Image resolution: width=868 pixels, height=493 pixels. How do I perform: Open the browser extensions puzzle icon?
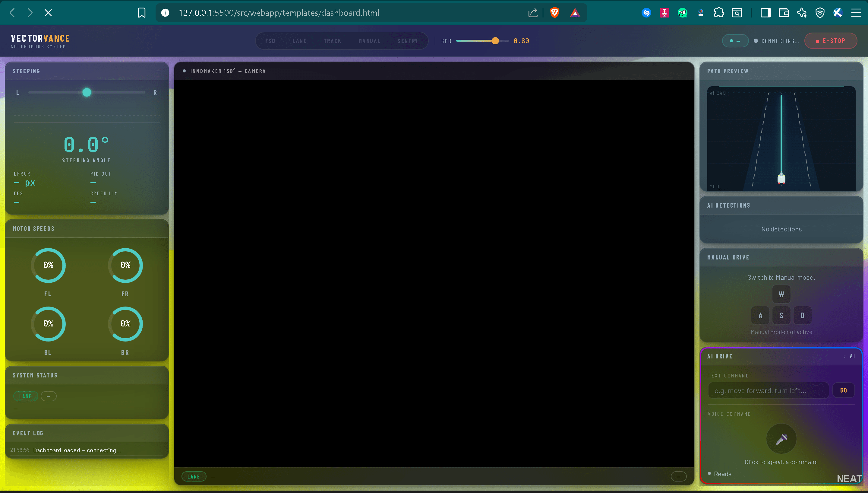pos(719,13)
